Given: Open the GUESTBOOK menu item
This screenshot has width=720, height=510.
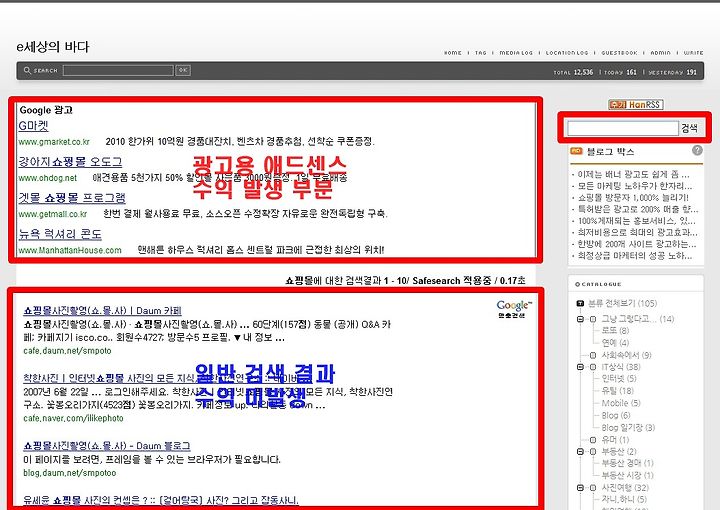Looking at the screenshot, I should point(619,53).
